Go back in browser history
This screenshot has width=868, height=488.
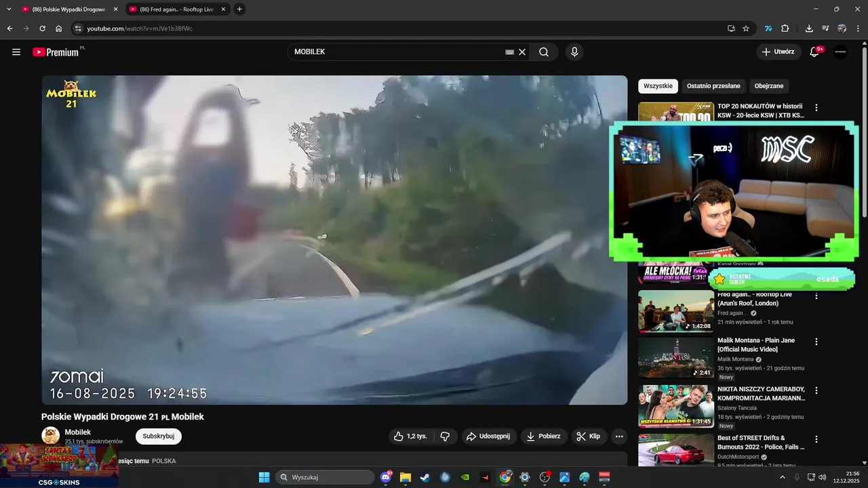coord(9,28)
